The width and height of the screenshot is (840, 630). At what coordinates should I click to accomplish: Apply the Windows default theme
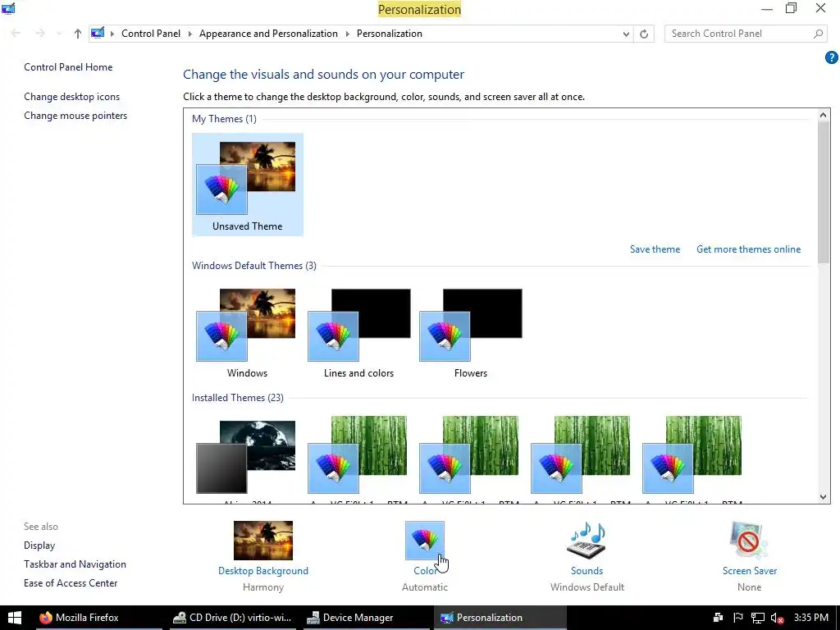246,332
